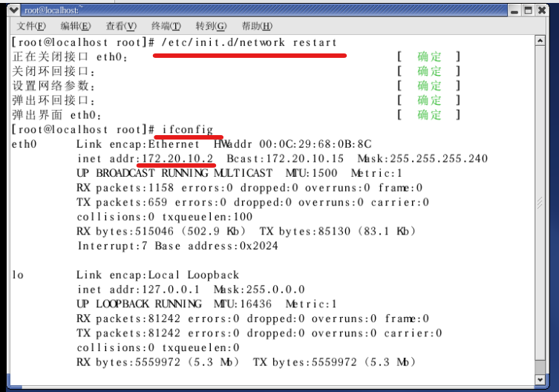Click Link encap:Local Loopback text
The image size is (559, 392).
point(157,275)
